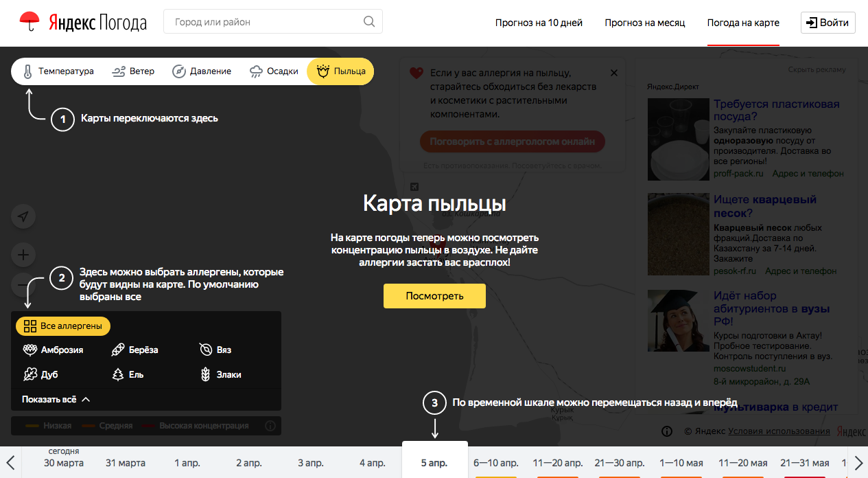Click the quartz sand ad thumbnail
868x478 pixels.
pos(678,235)
